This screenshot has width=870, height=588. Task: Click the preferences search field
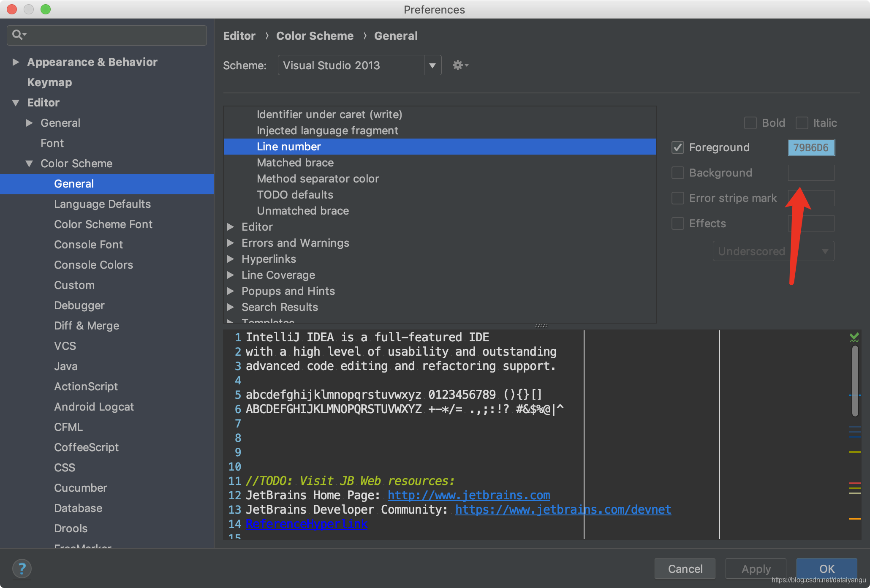(x=114, y=35)
